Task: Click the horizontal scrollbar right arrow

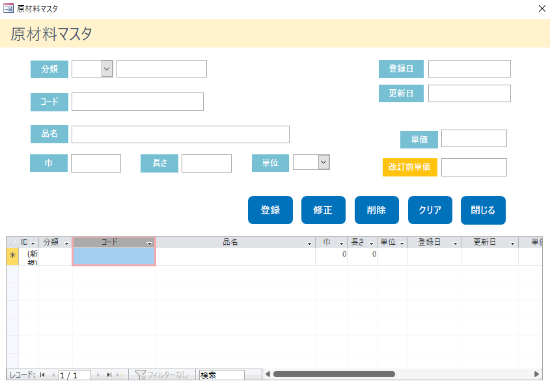Action: click(x=536, y=374)
